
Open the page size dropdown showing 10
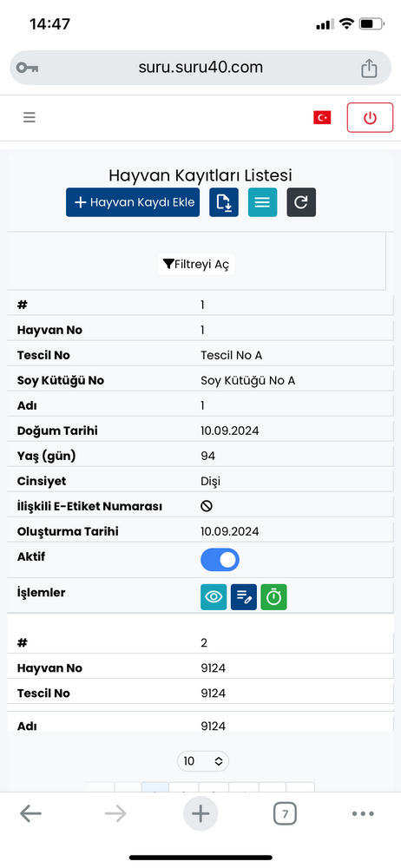tap(203, 761)
